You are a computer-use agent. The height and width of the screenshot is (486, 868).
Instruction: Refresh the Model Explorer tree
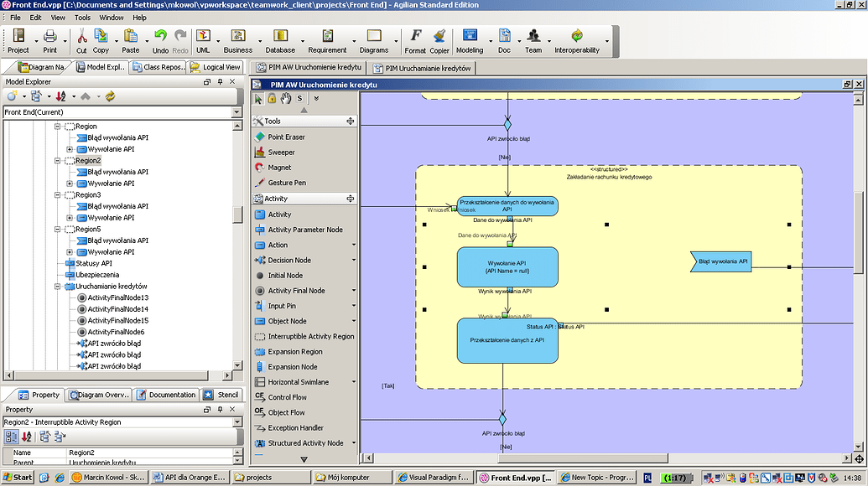tap(110, 96)
